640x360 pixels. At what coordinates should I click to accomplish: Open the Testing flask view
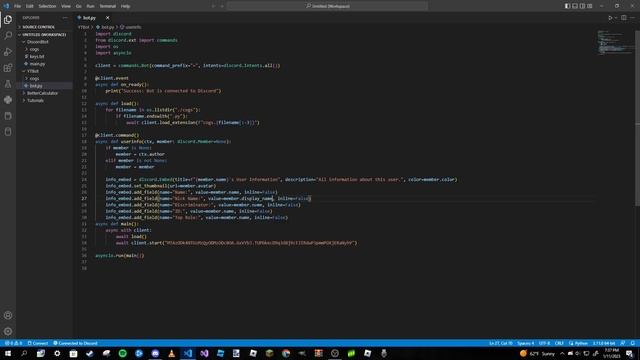(x=8, y=84)
